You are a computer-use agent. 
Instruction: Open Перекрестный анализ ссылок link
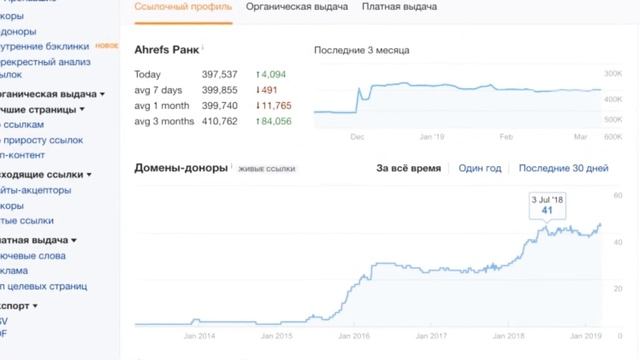(45, 68)
